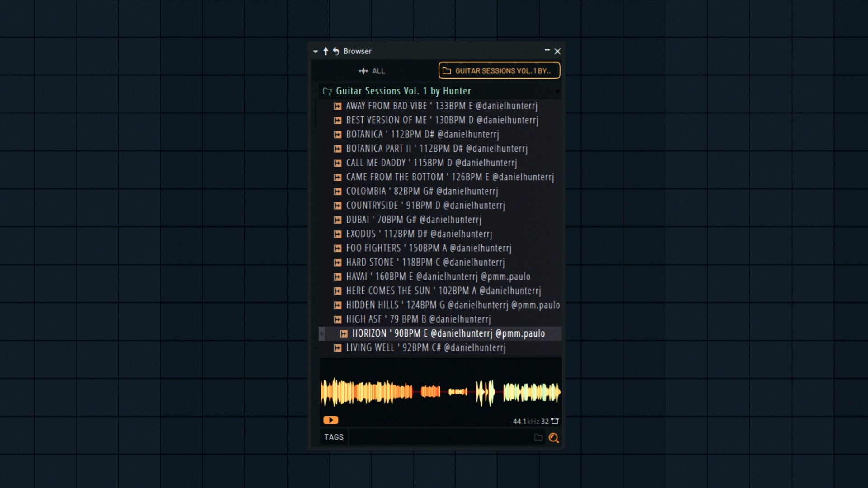This screenshot has width=868, height=488.
Task: Click the up-arrow collapse structure icon
Action: pyautogui.click(x=325, y=51)
